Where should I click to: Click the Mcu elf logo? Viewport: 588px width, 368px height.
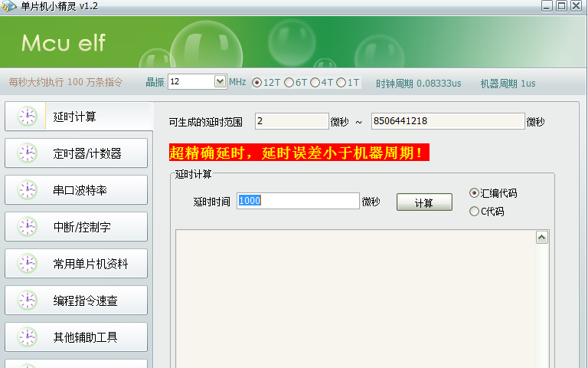click(64, 43)
